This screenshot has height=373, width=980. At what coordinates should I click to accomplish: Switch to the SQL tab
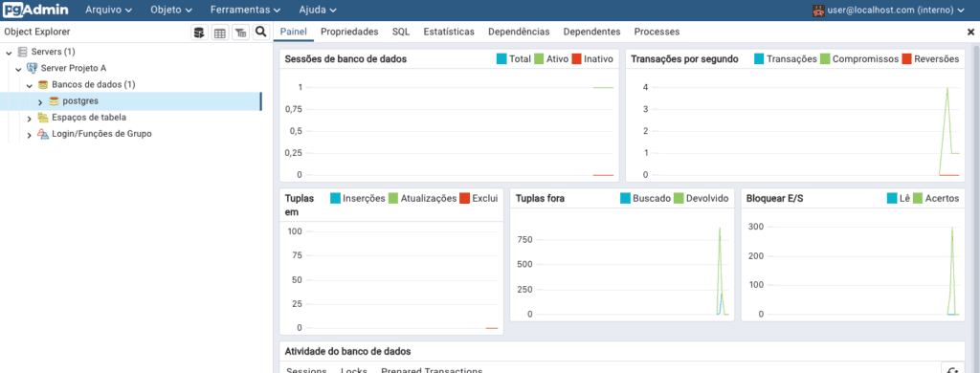pos(401,32)
